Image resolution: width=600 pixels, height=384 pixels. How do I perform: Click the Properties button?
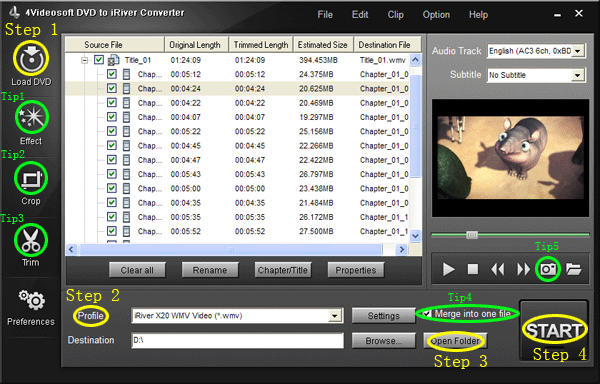pos(356,270)
